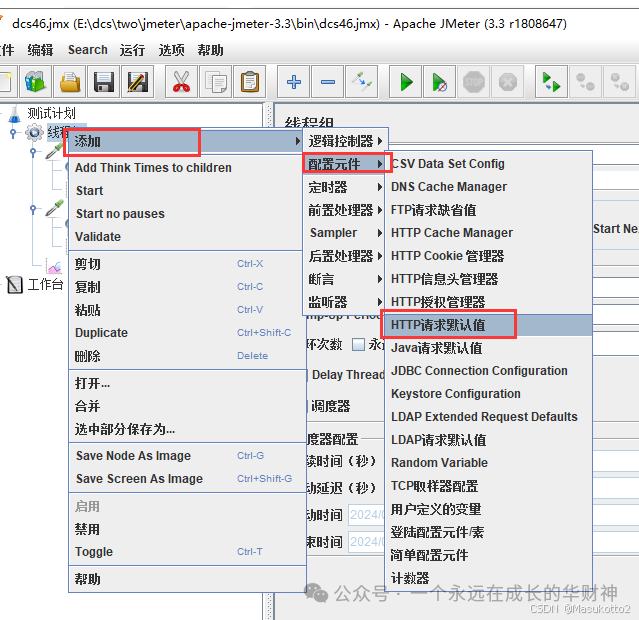The image size is (639, 620).
Task: Select 禁用 in context menu
Action: click(x=187, y=529)
